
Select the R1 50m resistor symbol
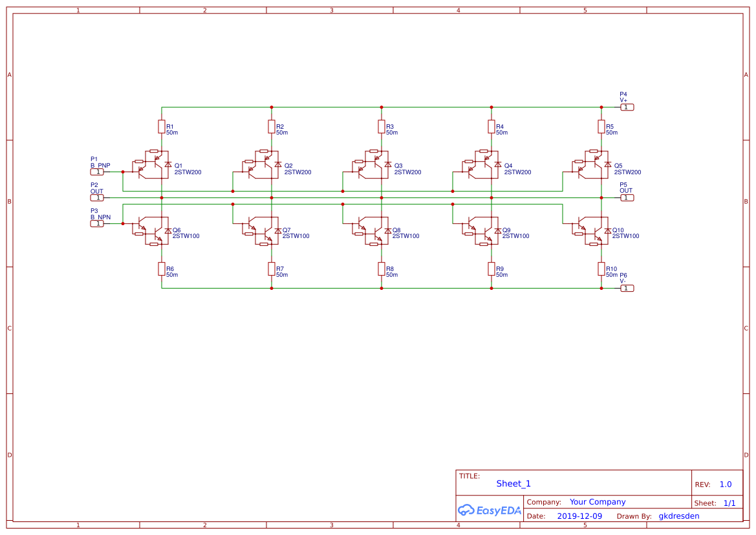[x=162, y=127]
